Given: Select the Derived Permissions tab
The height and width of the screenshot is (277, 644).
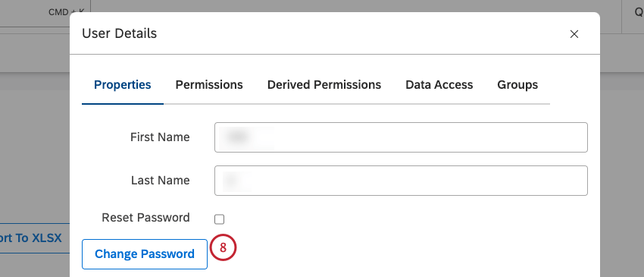Looking at the screenshot, I should (x=324, y=85).
